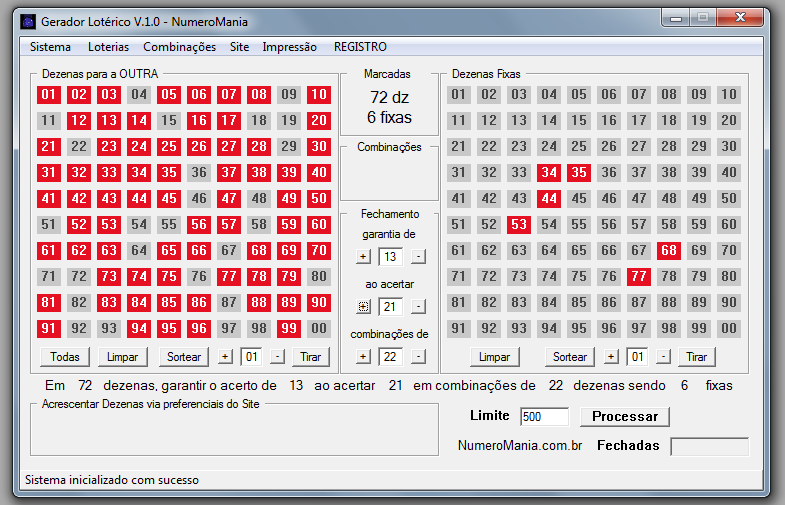785x505 pixels.
Task: Click Sortear under Dezenas para a OUTRA
Action: click(x=184, y=357)
